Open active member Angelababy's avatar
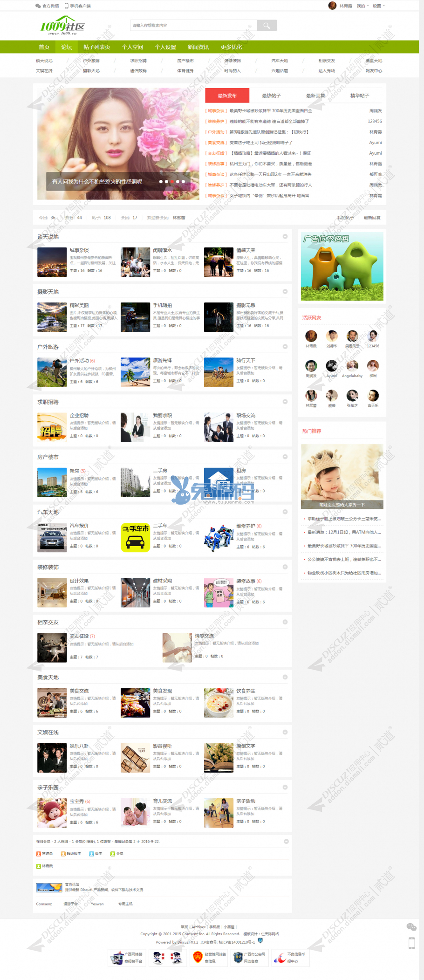Viewport: 424px width, 980px height. [x=352, y=365]
